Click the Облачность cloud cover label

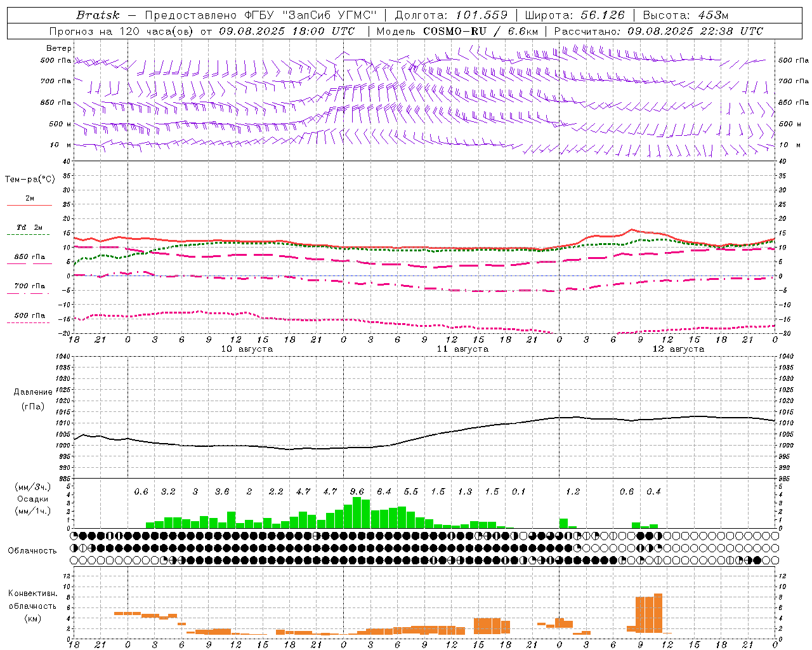pyautogui.click(x=32, y=550)
